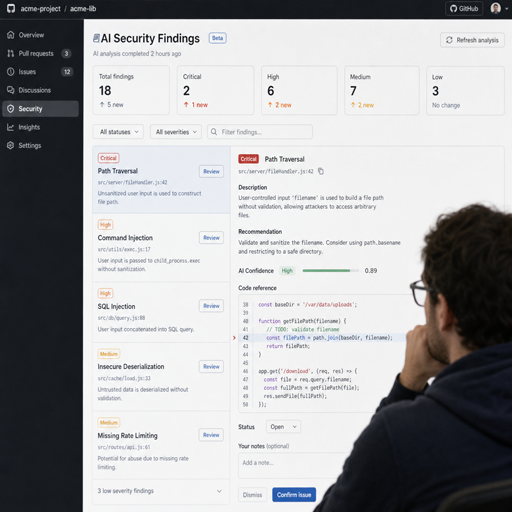Click the Settings gear icon
The image size is (512, 512).
coord(11,145)
